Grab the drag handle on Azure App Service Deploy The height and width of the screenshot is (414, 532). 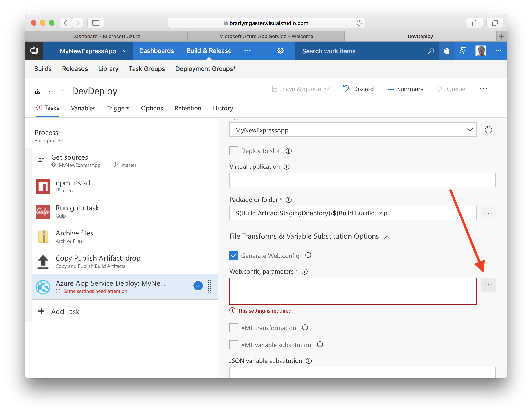click(209, 286)
